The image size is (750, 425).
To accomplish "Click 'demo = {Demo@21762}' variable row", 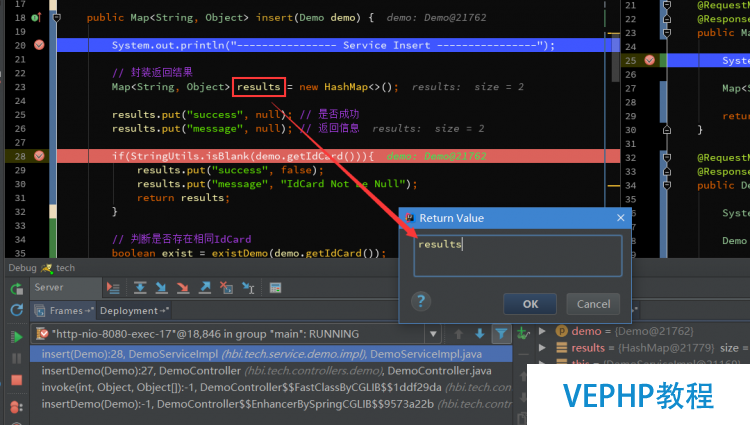I will (x=632, y=331).
